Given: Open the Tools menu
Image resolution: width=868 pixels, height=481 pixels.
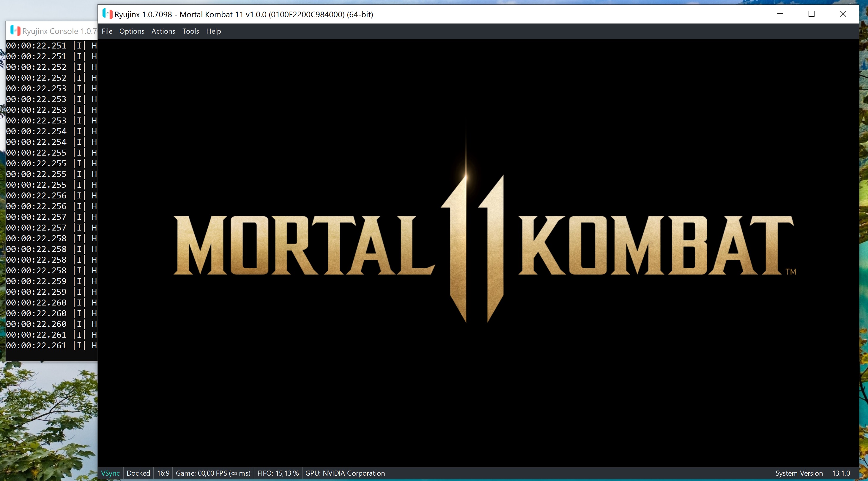Looking at the screenshot, I should click(x=190, y=31).
